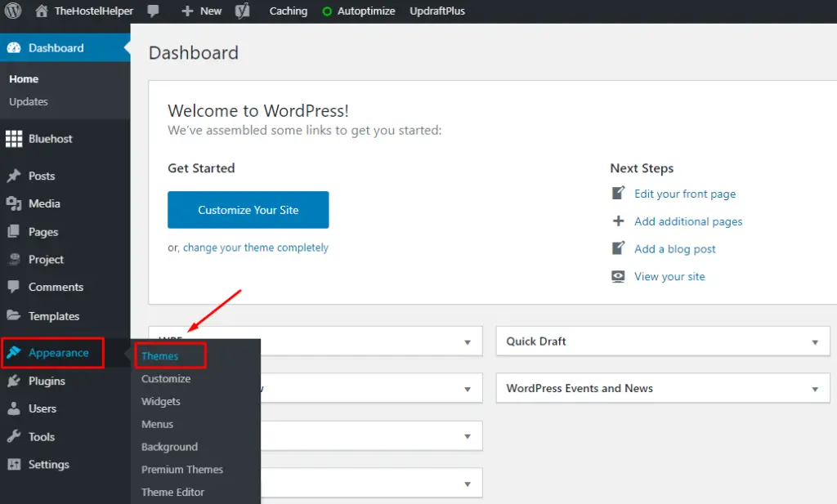
Task: Go to the Updates submenu item
Action: point(29,101)
